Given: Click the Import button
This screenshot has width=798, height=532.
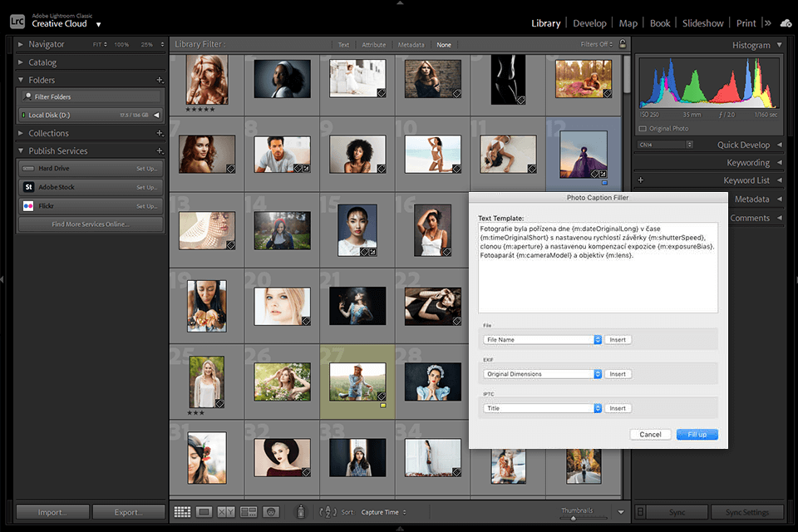Looking at the screenshot, I should tap(52, 512).
